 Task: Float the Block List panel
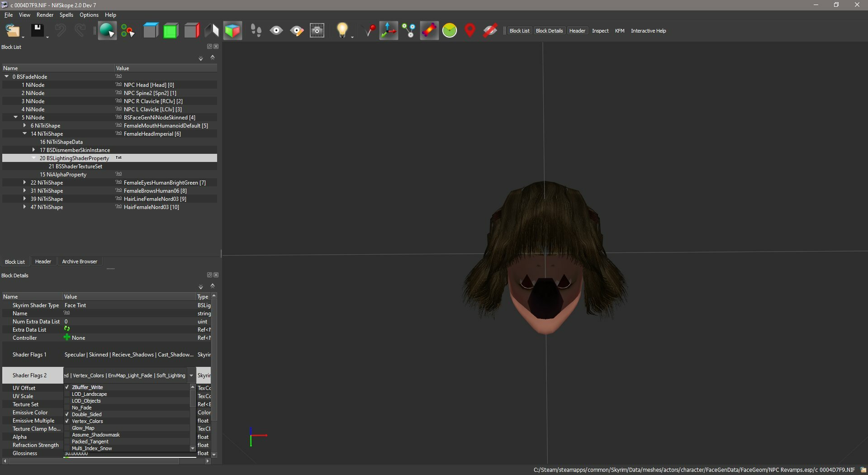pyautogui.click(x=209, y=46)
